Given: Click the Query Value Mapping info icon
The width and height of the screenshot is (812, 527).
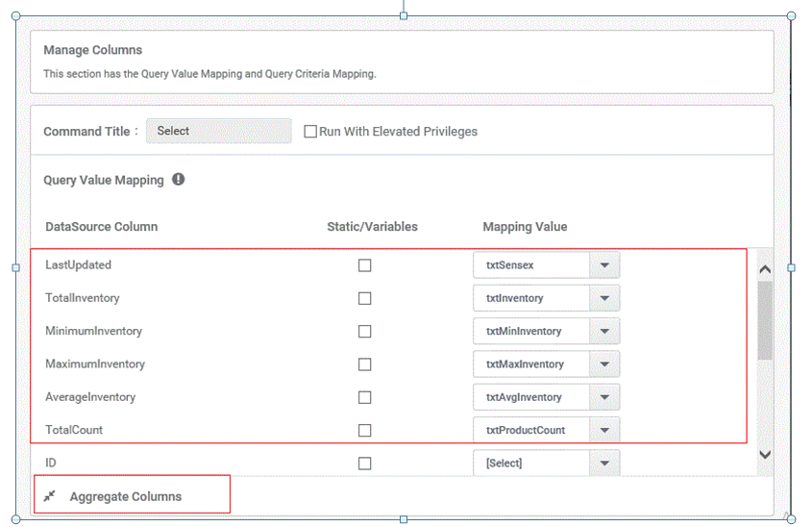Looking at the screenshot, I should tap(178, 179).
